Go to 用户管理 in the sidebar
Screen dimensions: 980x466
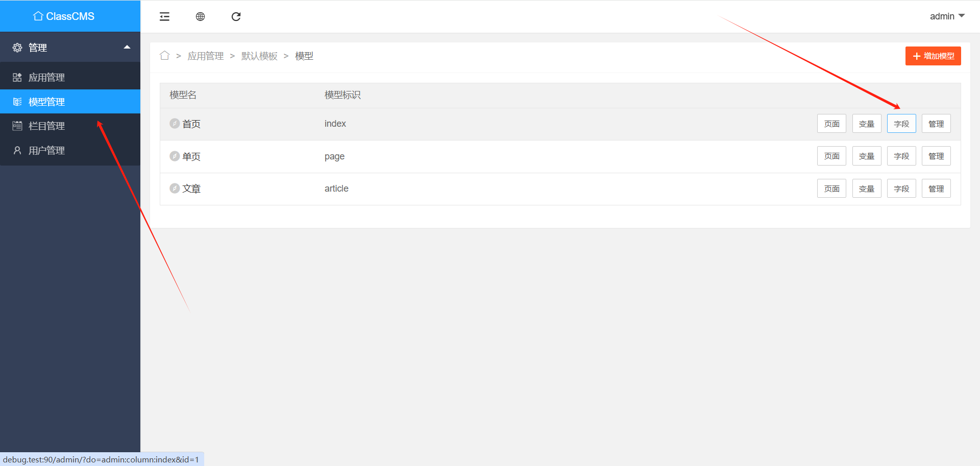(46, 150)
